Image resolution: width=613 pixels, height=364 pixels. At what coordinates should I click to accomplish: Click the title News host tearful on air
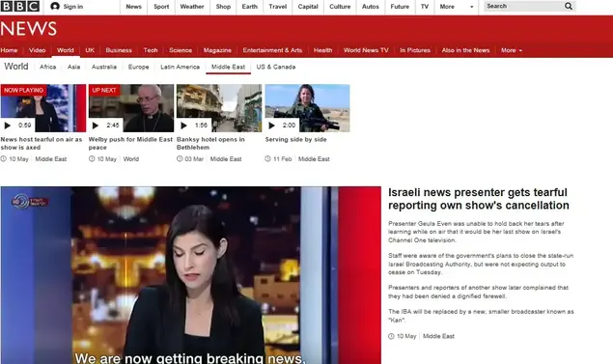click(x=42, y=144)
